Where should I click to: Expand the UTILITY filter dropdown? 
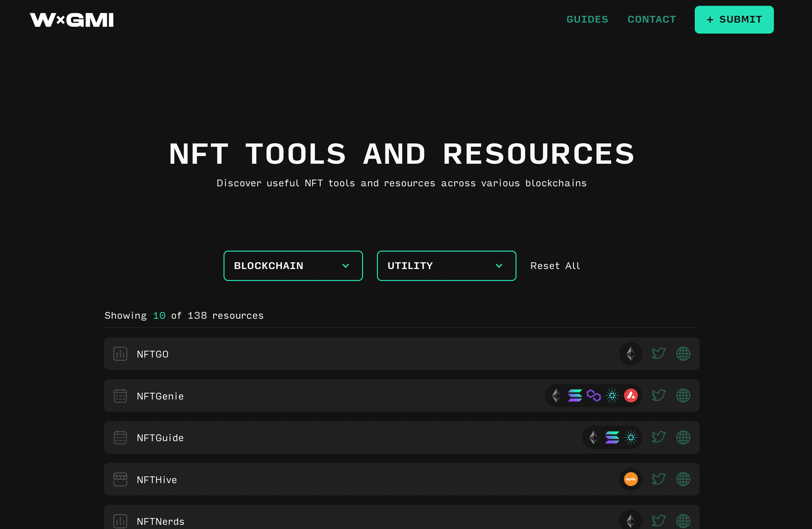pyautogui.click(x=446, y=266)
